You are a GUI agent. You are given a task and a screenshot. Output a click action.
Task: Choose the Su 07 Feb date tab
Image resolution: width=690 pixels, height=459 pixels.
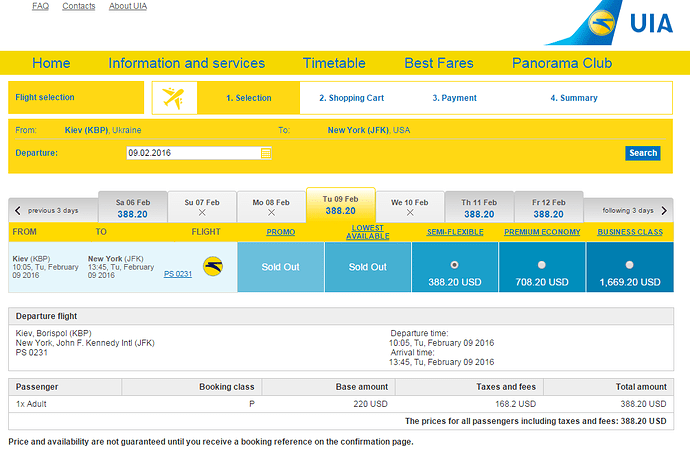point(202,207)
